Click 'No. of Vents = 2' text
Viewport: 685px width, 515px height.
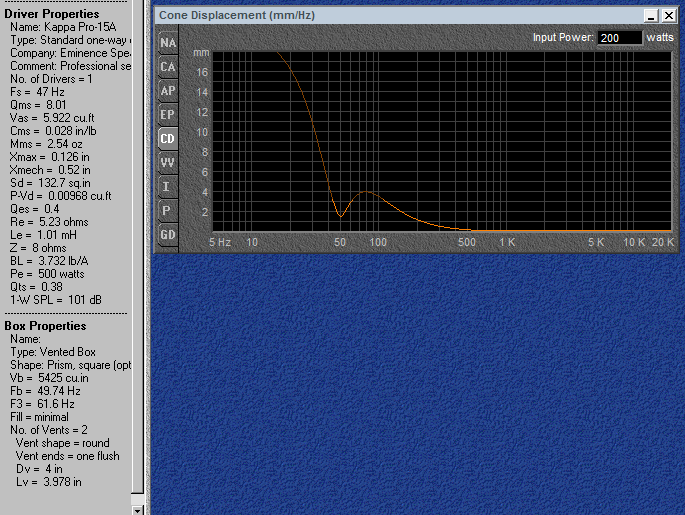tap(49, 430)
